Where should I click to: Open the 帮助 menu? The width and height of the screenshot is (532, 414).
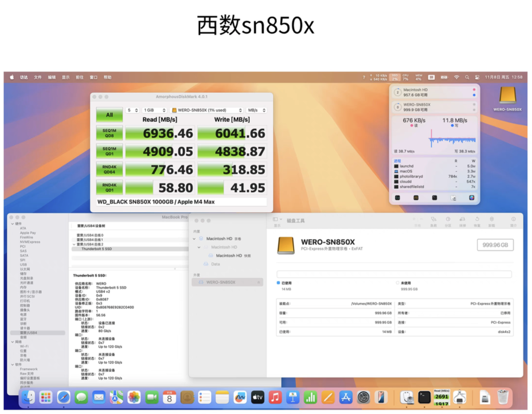107,77
